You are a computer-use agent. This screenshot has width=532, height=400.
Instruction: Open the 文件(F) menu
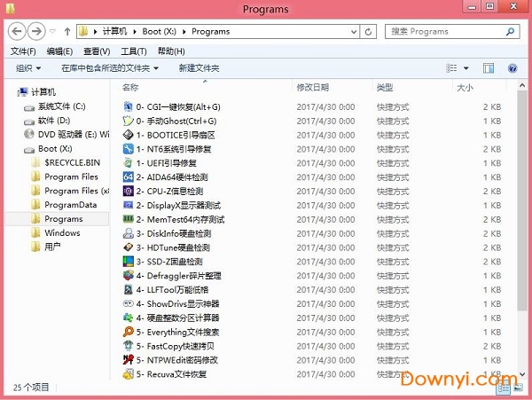coord(23,51)
